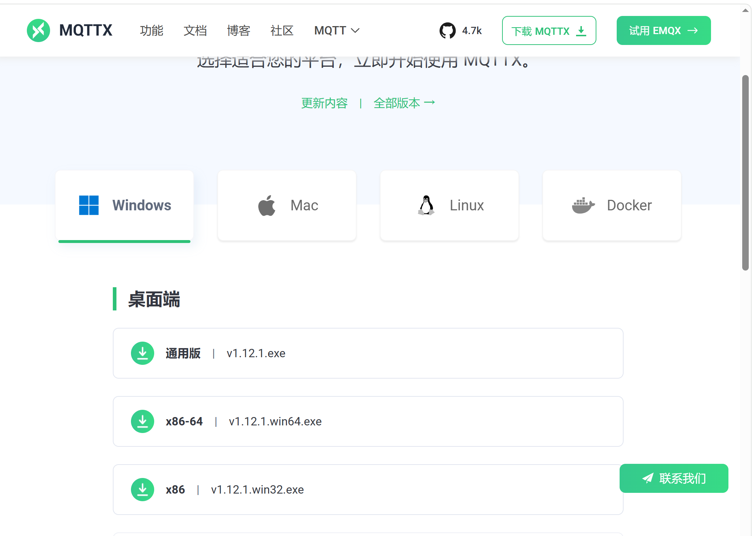
Task: Open the 功能 menu item
Action: pyautogui.click(x=152, y=30)
